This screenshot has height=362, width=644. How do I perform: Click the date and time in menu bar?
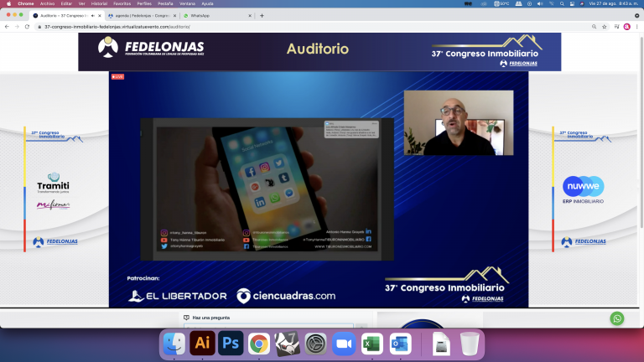614,3
